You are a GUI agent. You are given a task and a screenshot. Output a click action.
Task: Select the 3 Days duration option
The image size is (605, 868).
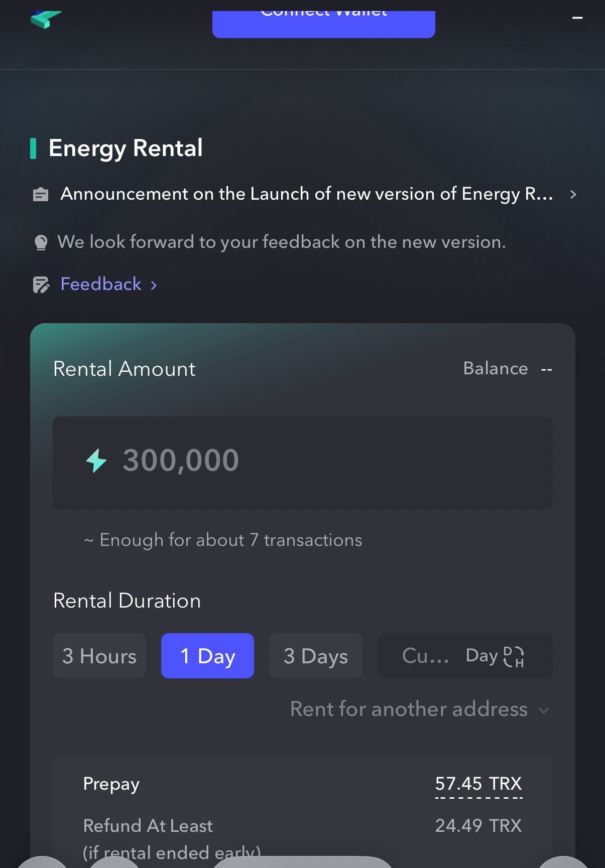point(315,656)
